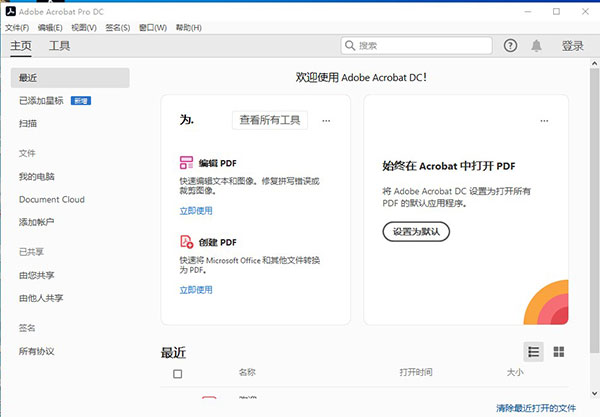The image size is (600, 417).
Task: Open the 视图(V) menu
Action: click(x=84, y=28)
